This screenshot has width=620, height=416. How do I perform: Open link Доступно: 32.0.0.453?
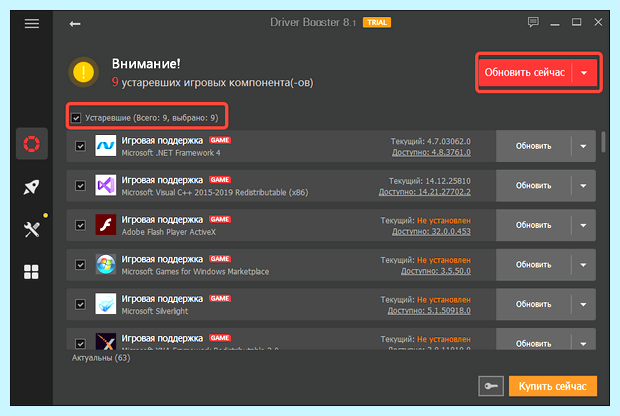(431, 231)
